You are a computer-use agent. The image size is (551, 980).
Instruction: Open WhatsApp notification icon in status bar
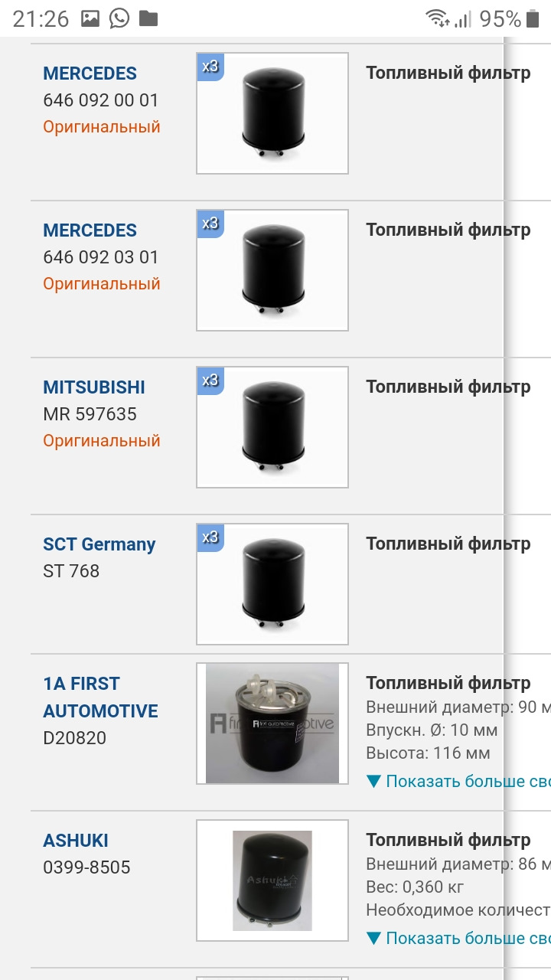pyautogui.click(x=119, y=18)
